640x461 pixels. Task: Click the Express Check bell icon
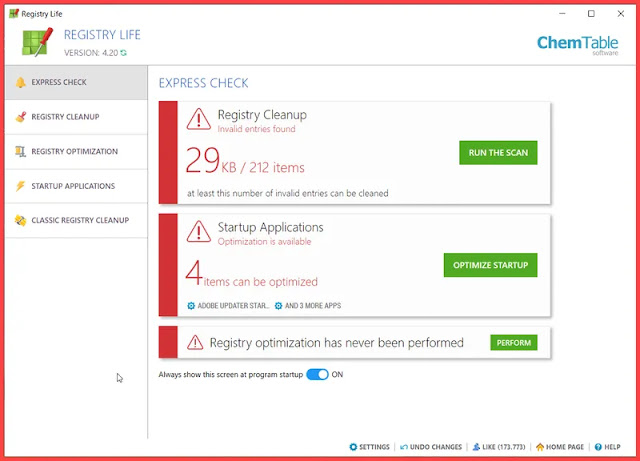click(20, 82)
